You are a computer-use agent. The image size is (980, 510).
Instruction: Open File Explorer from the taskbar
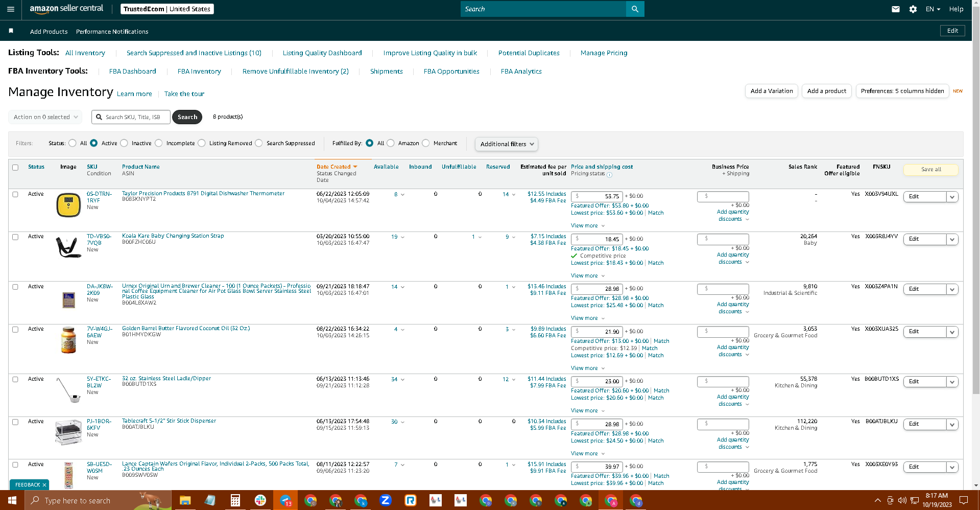pyautogui.click(x=185, y=500)
